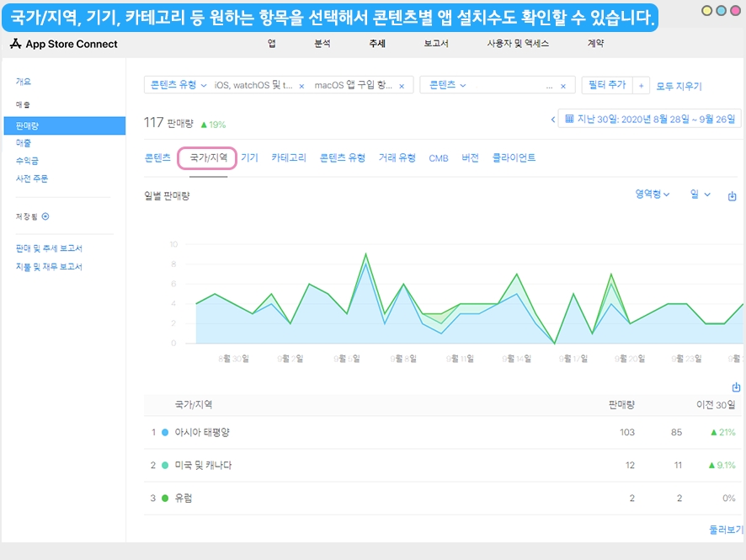The width and height of the screenshot is (746, 560).
Task: Clear the 콘텐츠 filter with its x
Action: [x=563, y=86]
